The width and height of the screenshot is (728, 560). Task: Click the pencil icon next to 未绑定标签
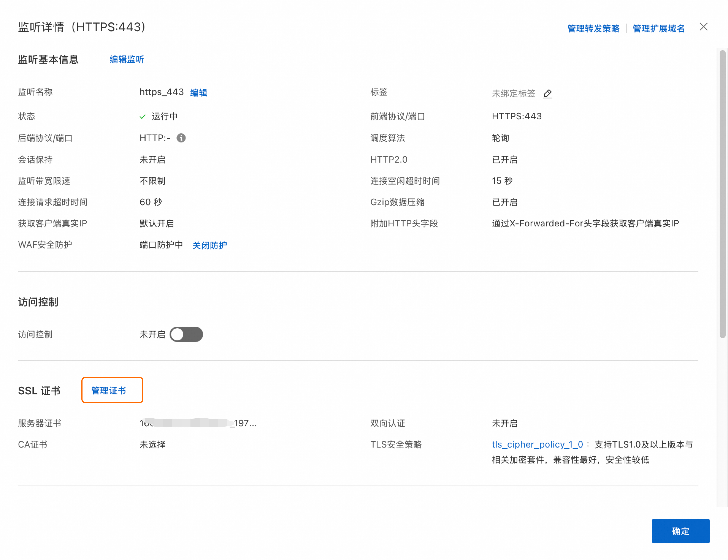pos(547,94)
